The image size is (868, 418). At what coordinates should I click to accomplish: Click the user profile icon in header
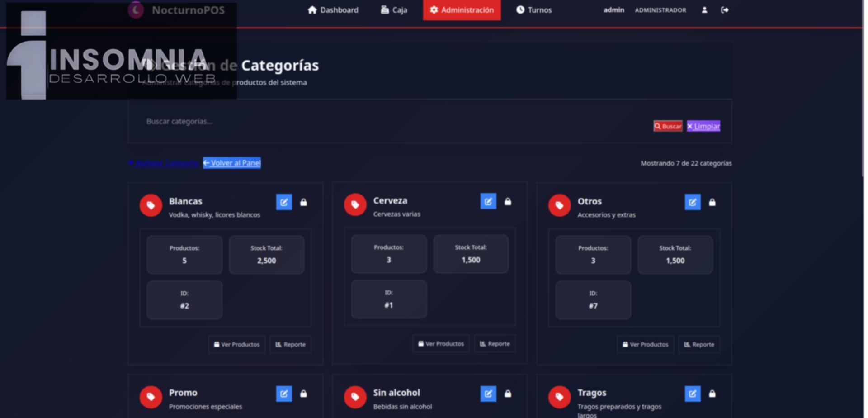704,10
